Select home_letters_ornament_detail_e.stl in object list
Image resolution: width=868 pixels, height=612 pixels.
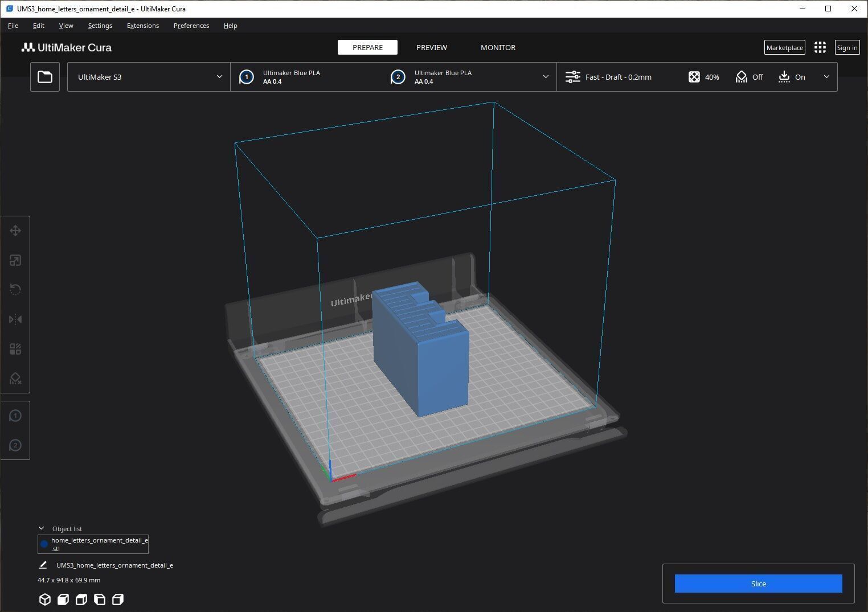(93, 544)
